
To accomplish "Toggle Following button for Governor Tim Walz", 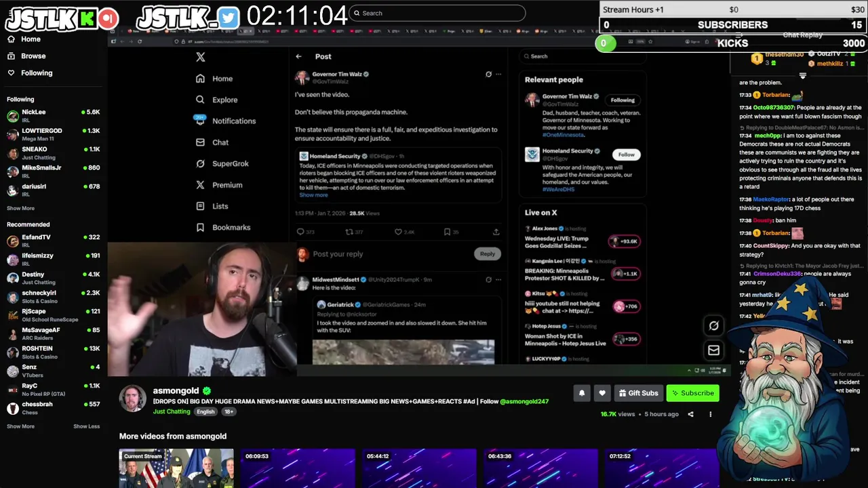I will point(623,100).
